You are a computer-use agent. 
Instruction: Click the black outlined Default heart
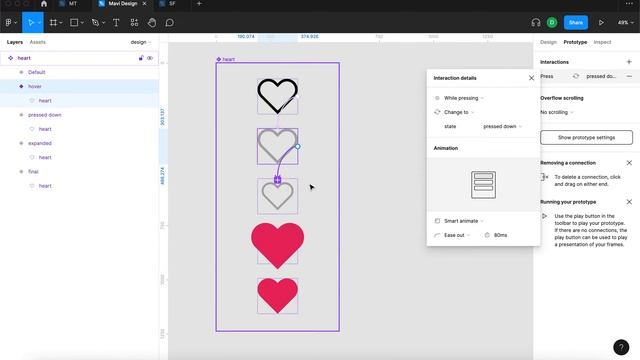(278, 96)
